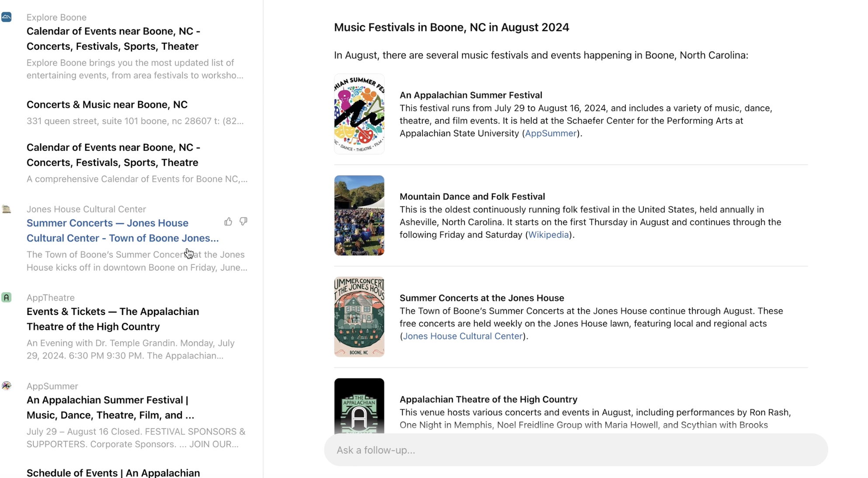Screen dimensions: 868x478
Task: Click the AppSummer source favicon
Action: pyautogui.click(x=7, y=386)
